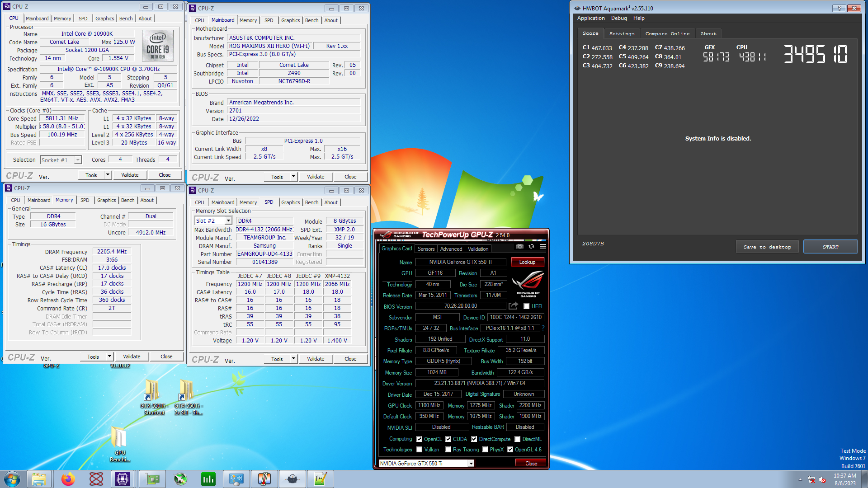
Task: Expand Tools arrow in CPU-Z CPU window
Action: pos(108,175)
